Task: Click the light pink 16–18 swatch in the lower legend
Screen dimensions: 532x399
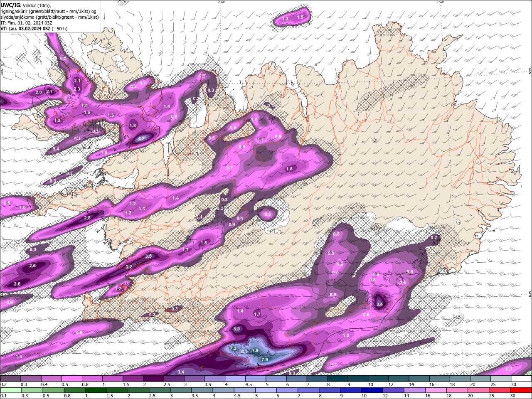Action: [x=436, y=390]
